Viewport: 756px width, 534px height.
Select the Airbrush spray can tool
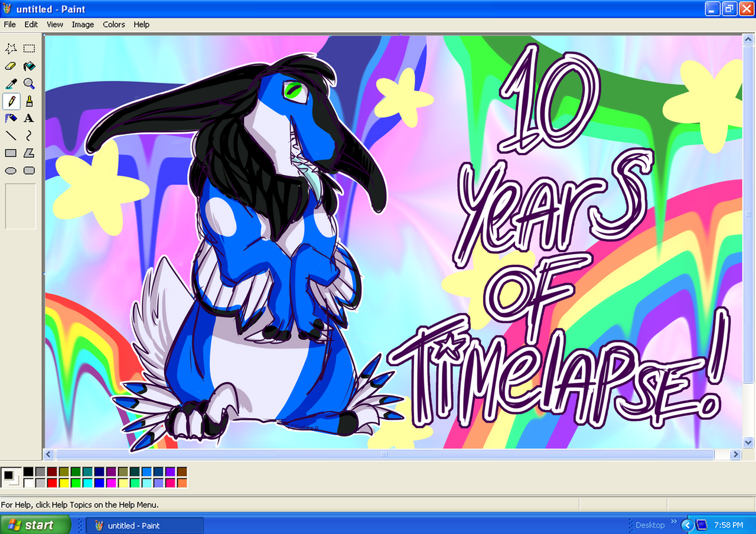(11, 118)
